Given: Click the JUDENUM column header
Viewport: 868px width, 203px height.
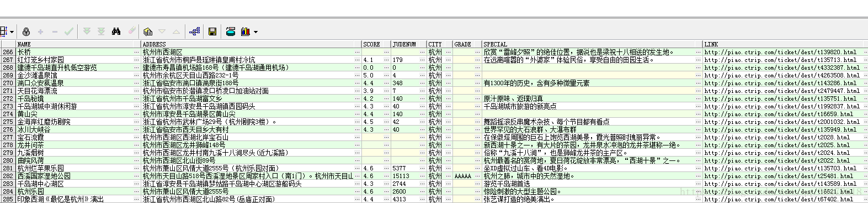Looking at the screenshot, I should point(408,44).
